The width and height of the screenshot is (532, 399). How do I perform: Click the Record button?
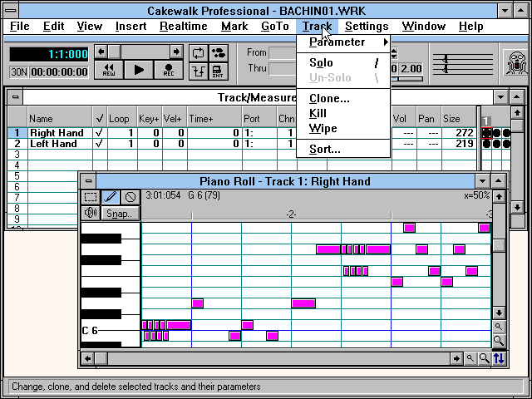[169, 70]
